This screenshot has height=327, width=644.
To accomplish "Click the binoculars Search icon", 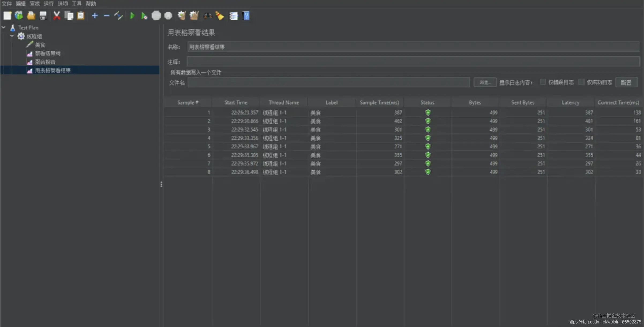I will [x=208, y=16].
